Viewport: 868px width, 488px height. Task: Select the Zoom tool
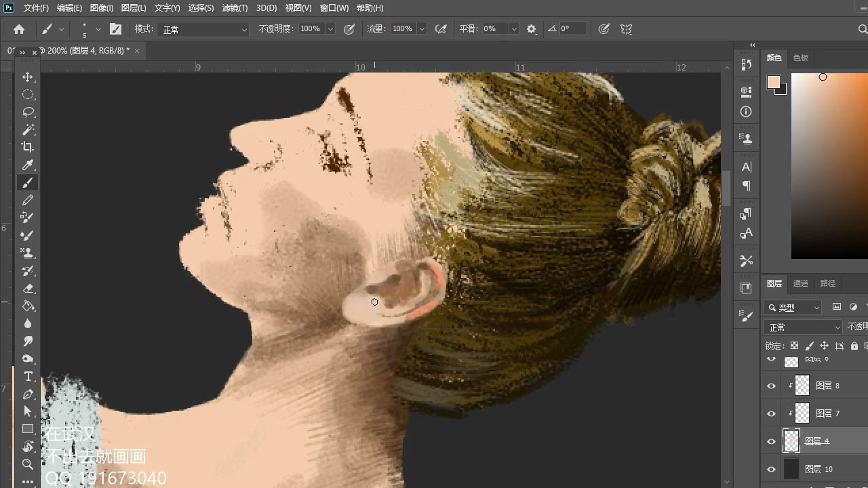[28, 464]
